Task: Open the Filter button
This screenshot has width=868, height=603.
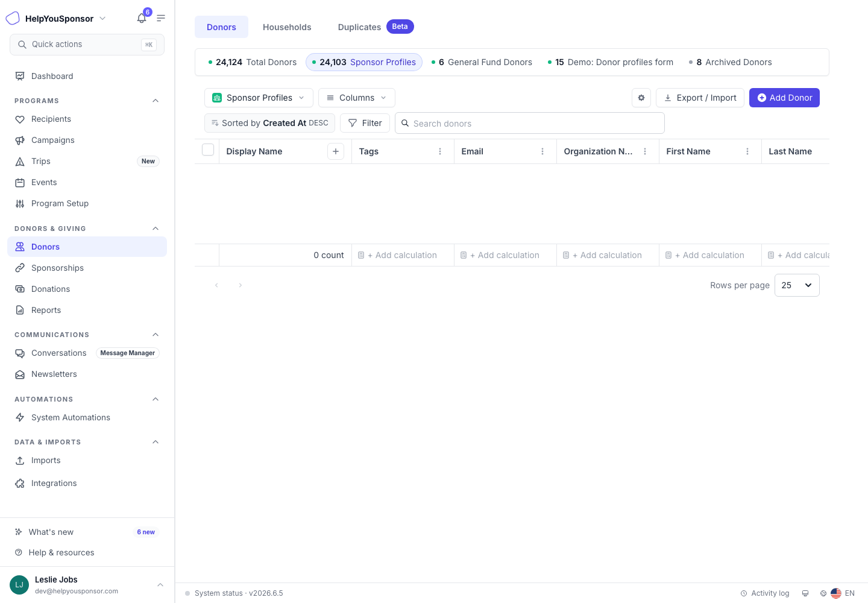Action: tap(365, 123)
